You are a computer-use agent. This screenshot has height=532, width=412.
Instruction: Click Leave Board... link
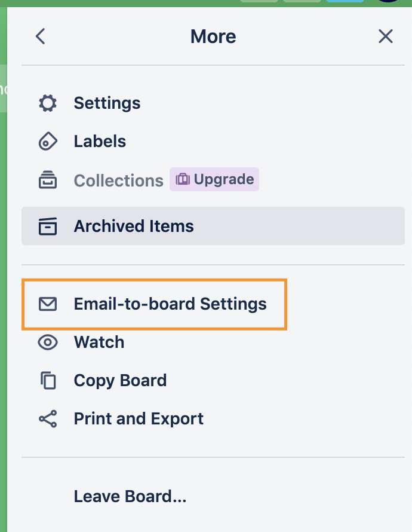(130, 496)
